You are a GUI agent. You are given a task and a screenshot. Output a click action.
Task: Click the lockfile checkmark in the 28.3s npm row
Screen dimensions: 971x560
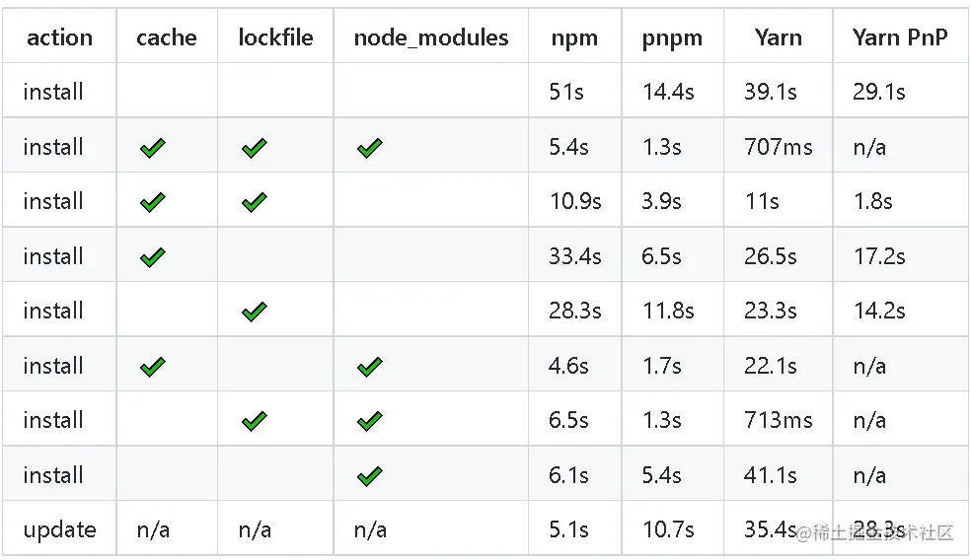(x=254, y=312)
